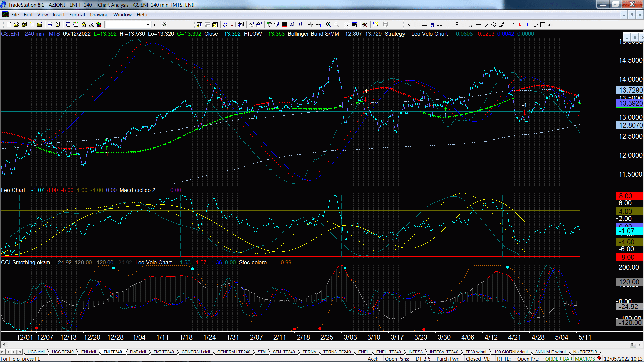Click the increase bar spacing icon
644x362 pixels.
coord(318,24)
